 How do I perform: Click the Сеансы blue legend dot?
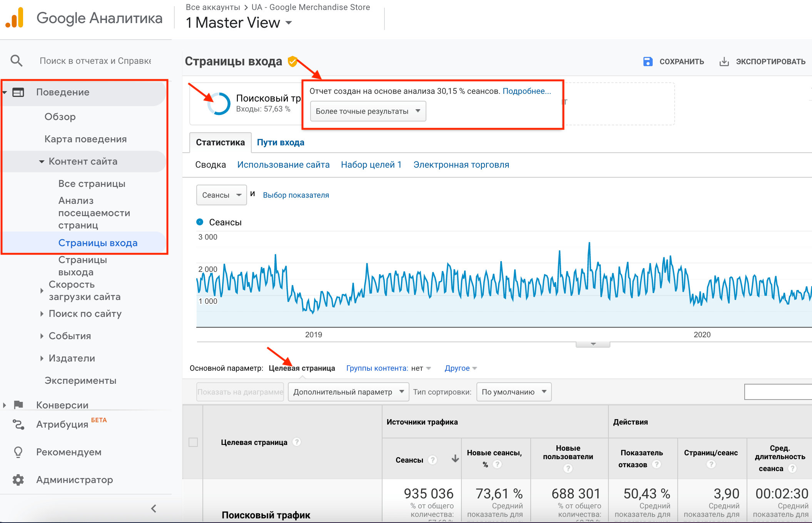tap(200, 222)
